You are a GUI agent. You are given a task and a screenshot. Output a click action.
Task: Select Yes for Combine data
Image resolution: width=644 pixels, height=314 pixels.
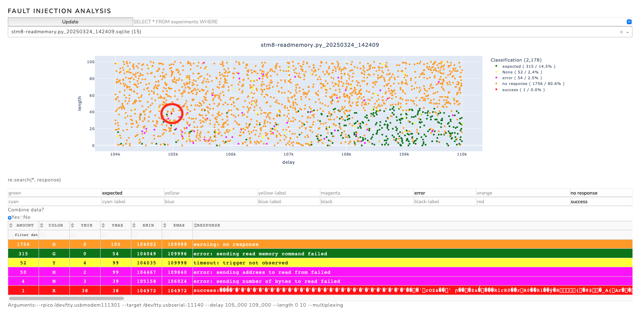10,218
